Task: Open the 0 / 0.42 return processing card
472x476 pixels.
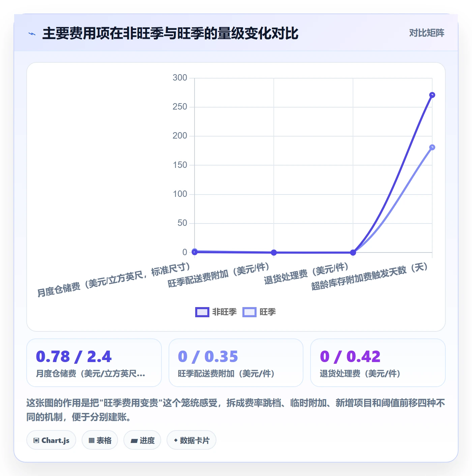Action: [378, 363]
